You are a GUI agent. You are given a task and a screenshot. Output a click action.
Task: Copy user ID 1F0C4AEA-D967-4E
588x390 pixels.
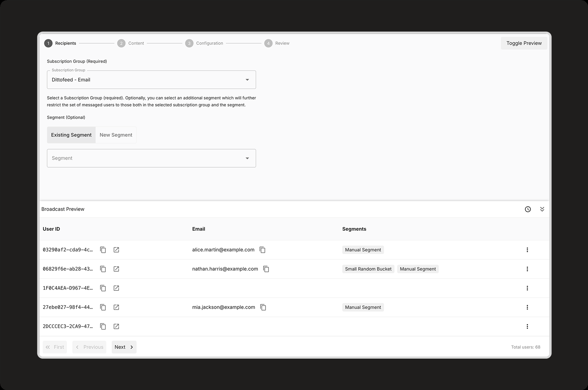103,288
